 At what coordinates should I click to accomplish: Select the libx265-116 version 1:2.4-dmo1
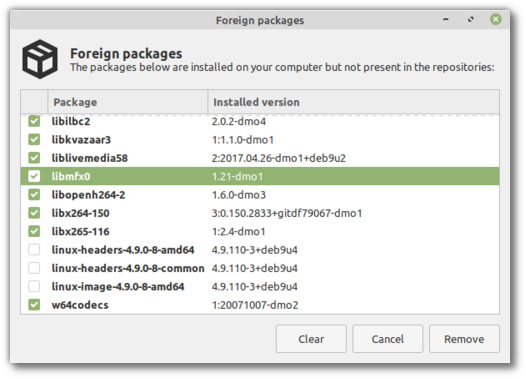click(239, 232)
